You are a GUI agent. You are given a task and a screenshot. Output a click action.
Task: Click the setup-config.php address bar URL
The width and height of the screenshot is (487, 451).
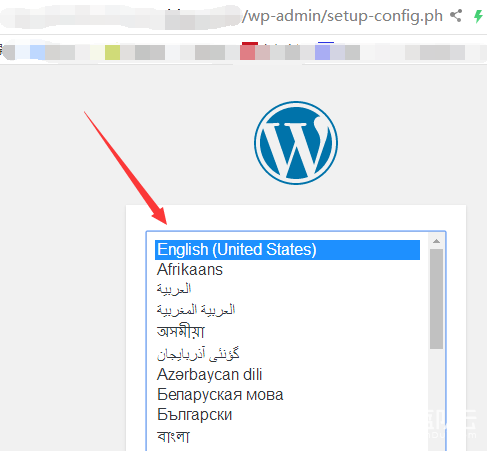[342, 16]
